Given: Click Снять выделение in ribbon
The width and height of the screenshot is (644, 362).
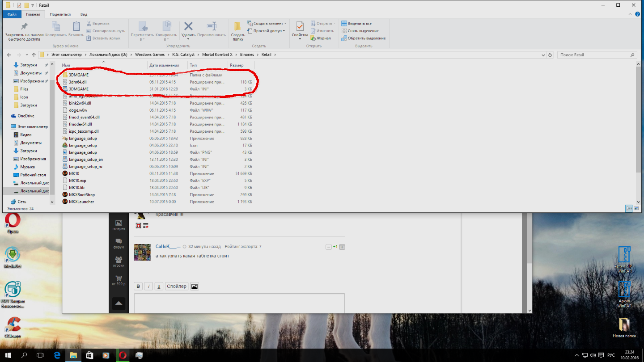Looking at the screenshot, I should click(x=360, y=31).
